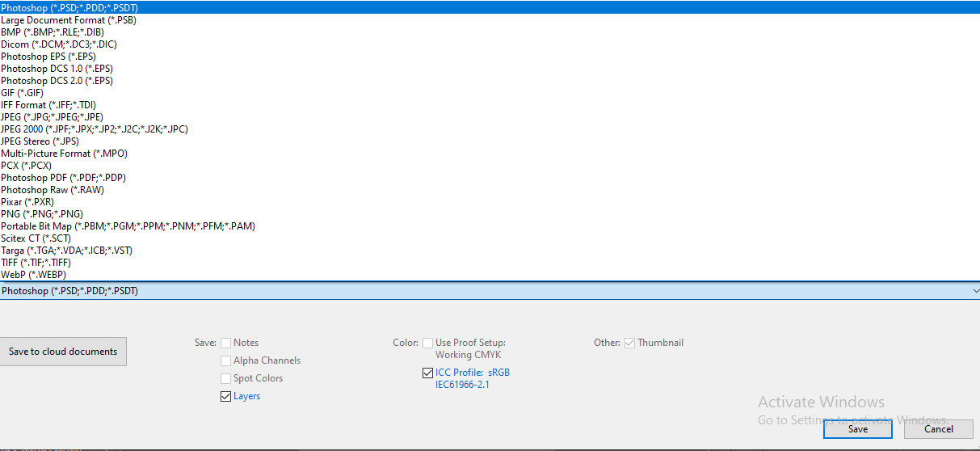Click the Cancel button
The height and width of the screenshot is (451, 980).
(x=938, y=429)
